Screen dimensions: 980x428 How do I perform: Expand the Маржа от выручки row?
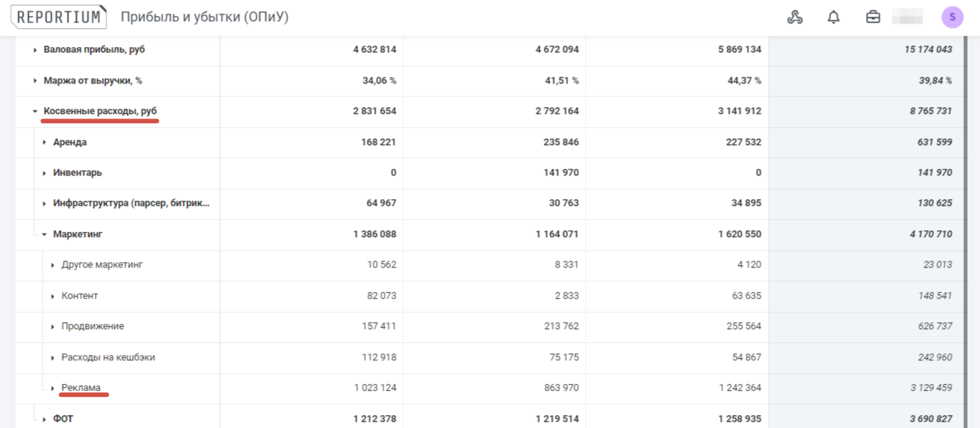(x=35, y=81)
